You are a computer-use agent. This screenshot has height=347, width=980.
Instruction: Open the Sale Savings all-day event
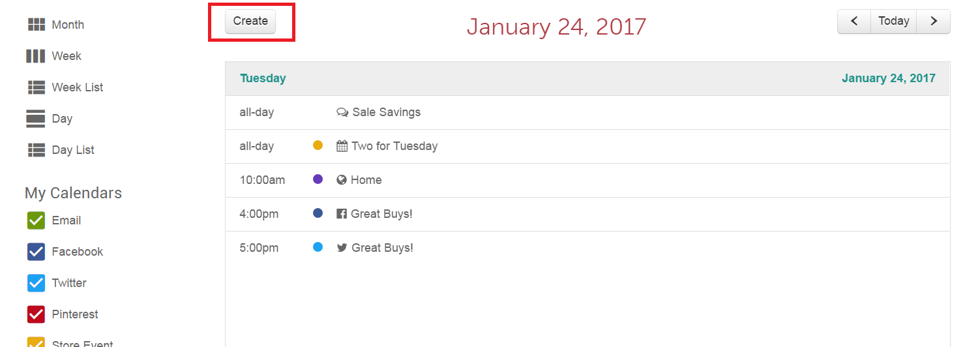click(386, 112)
